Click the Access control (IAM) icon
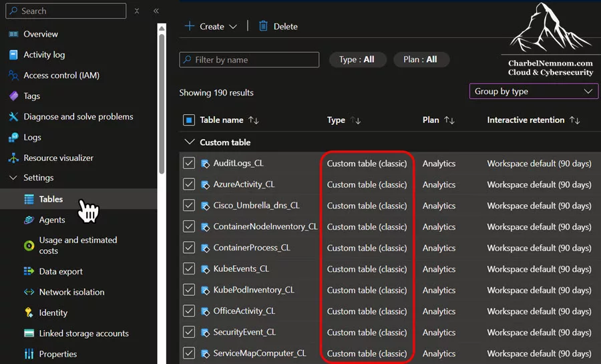Viewport: 601px width, 364px height. click(x=13, y=75)
